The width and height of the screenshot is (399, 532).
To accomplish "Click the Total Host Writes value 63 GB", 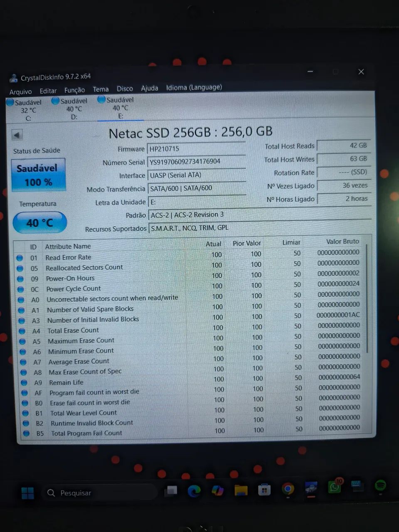I will pos(343,159).
